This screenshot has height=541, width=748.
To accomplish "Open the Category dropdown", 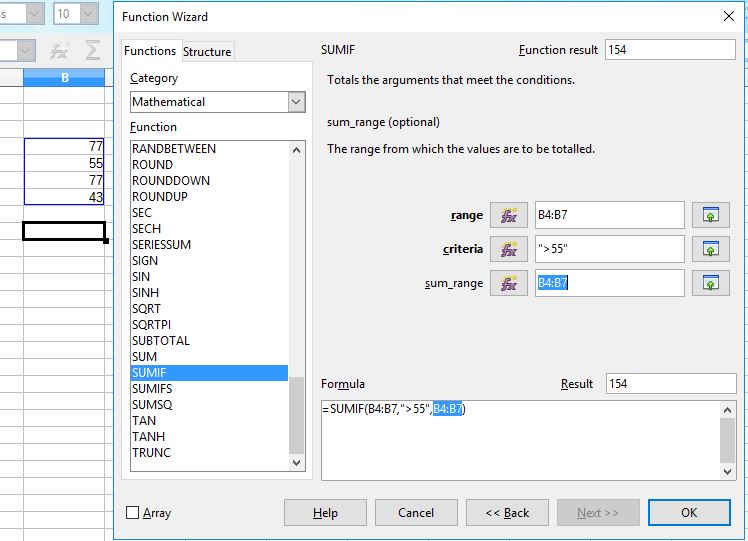I will (296, 102).
